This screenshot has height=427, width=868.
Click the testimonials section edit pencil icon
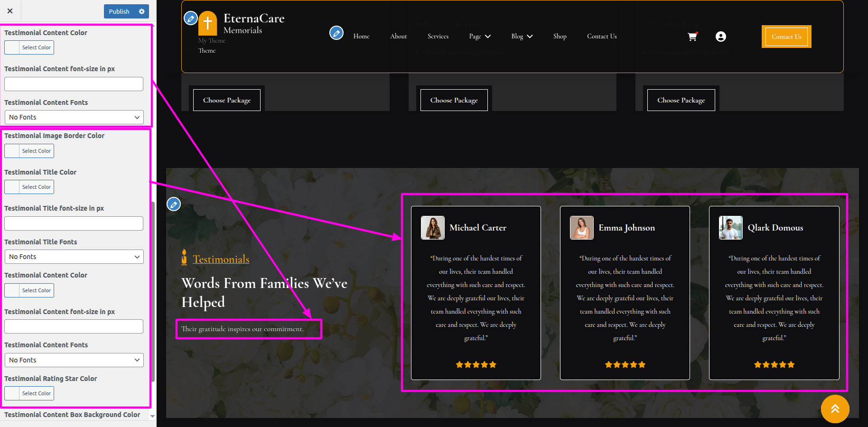(174, 204)
